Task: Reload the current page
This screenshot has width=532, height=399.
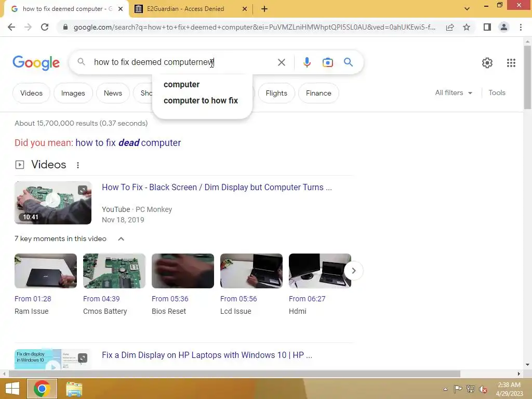Action: [x=45, y=27]
